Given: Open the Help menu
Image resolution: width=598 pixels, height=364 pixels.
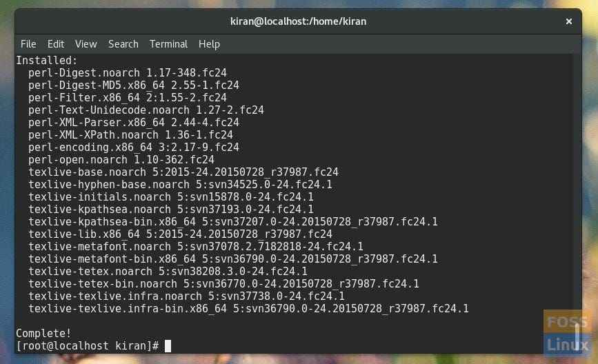Looking at the screenshot, I should point(209,44).
